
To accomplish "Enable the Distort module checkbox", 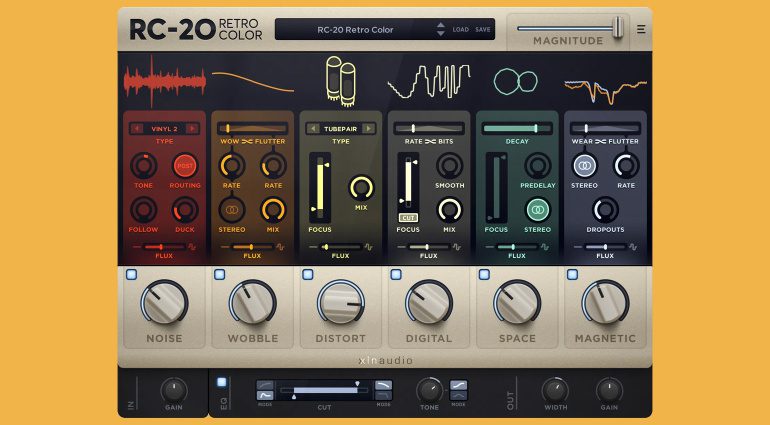I will pos(308,274).
